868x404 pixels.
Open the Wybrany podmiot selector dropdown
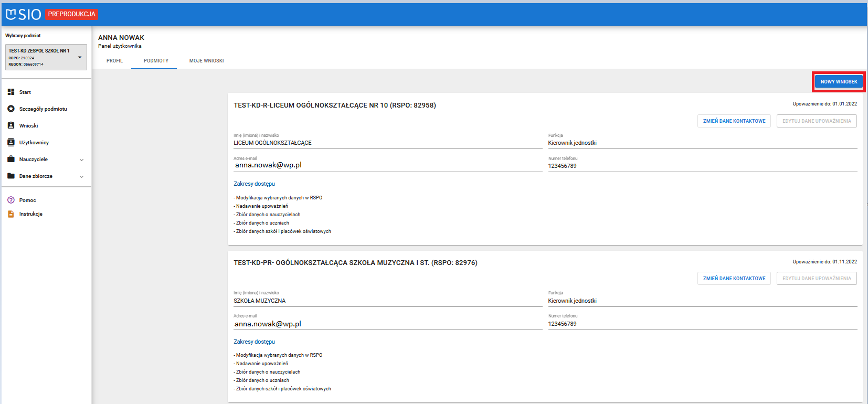pos(46,57)
